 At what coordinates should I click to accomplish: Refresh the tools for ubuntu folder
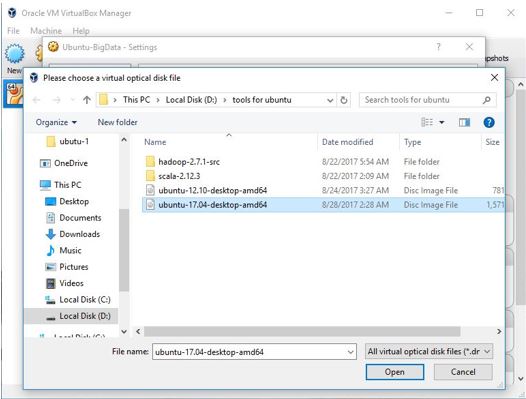(344, 100)
